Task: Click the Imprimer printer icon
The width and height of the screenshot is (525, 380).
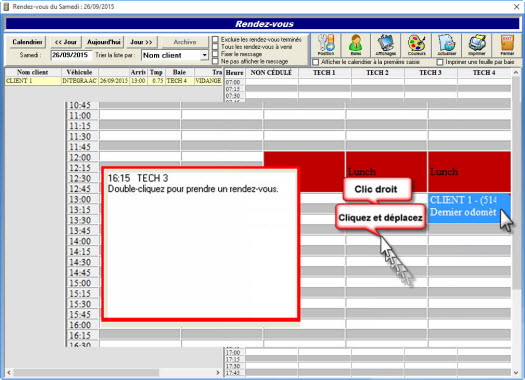Action: pyautogui.click(x=477, y=45)
